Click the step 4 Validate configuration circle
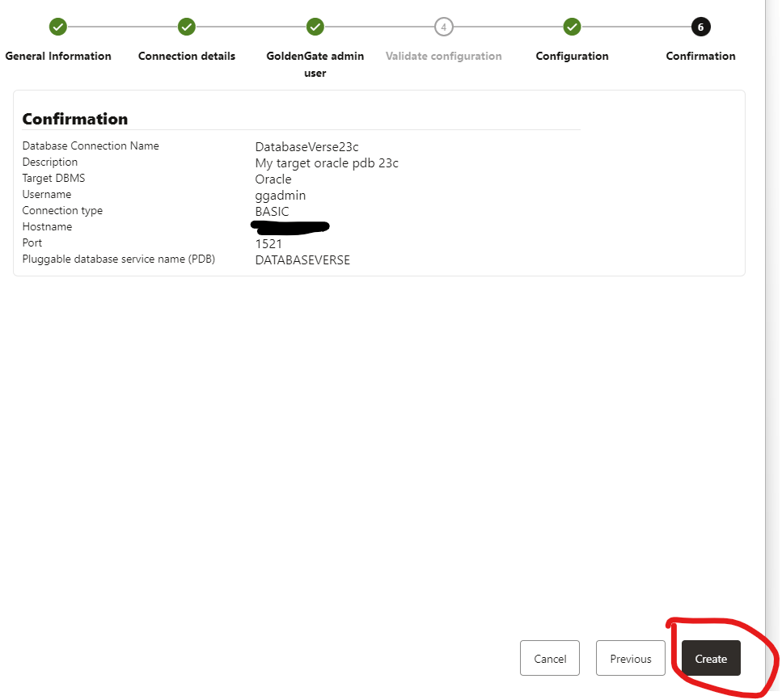Image resolution: width=782 pixels, height=700 pixels. click(x=443, y=27)
